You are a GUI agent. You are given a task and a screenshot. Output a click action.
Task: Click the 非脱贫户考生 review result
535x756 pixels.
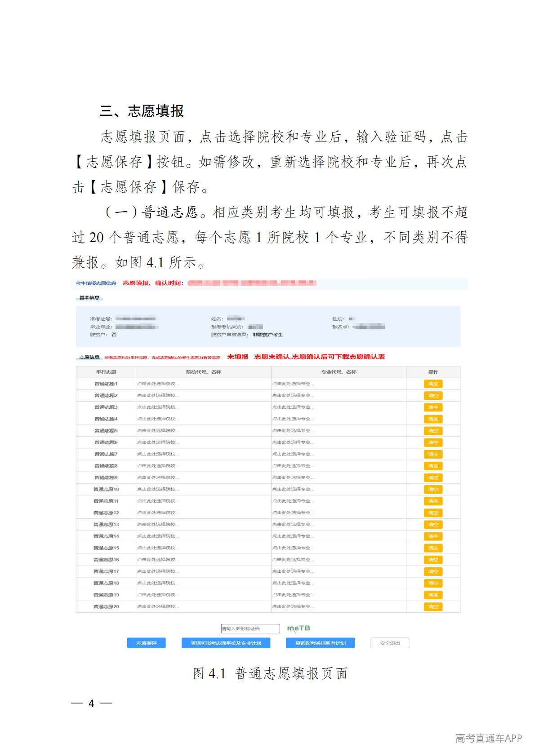[268, 335]
